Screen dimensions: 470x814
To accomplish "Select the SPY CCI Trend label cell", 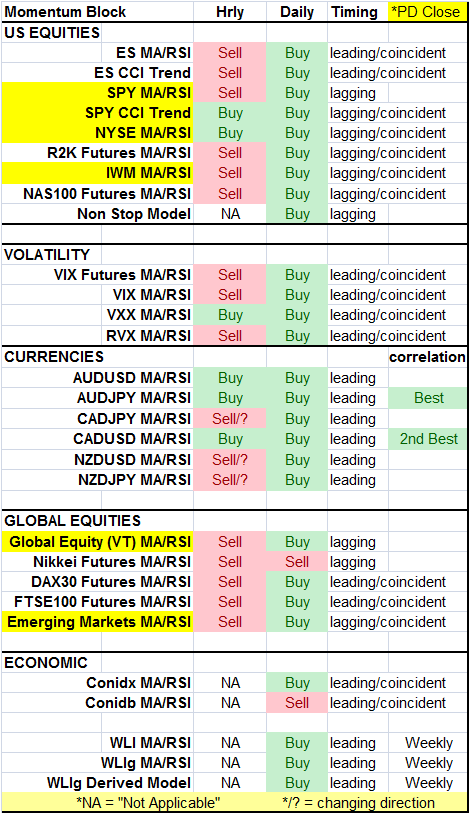I will tap(98, 113).
